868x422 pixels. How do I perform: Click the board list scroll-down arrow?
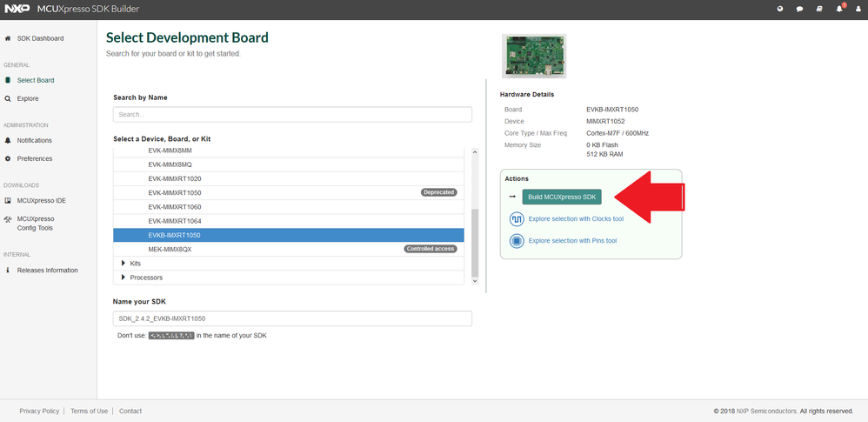(474, 281)
